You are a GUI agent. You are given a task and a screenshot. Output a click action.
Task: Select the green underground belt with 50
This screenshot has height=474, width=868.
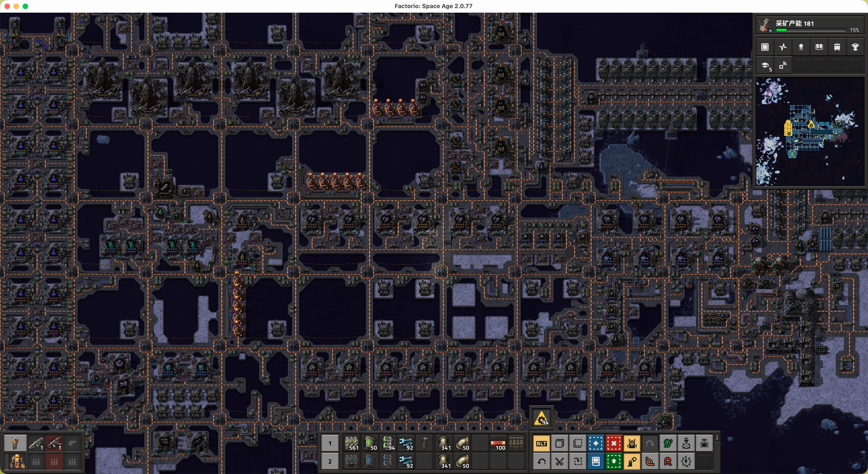370,443
